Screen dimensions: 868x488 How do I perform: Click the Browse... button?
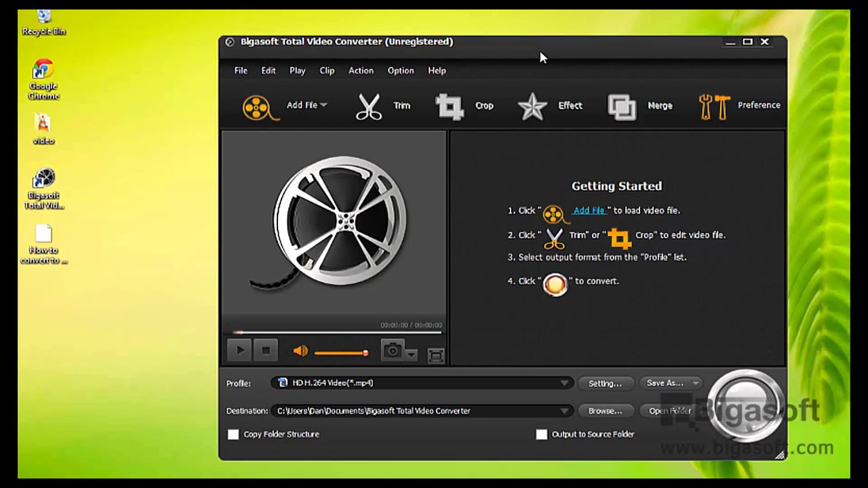click(x=605, y=411)
